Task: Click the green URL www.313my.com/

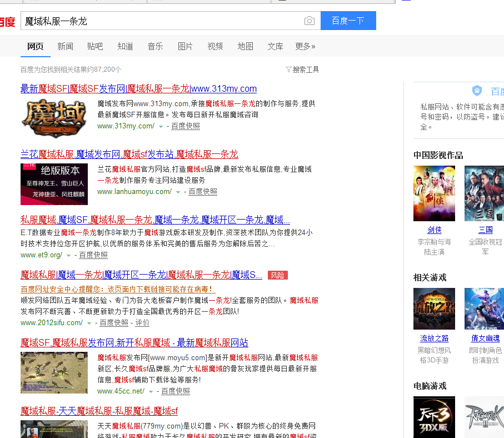Action: pos(126,126)
